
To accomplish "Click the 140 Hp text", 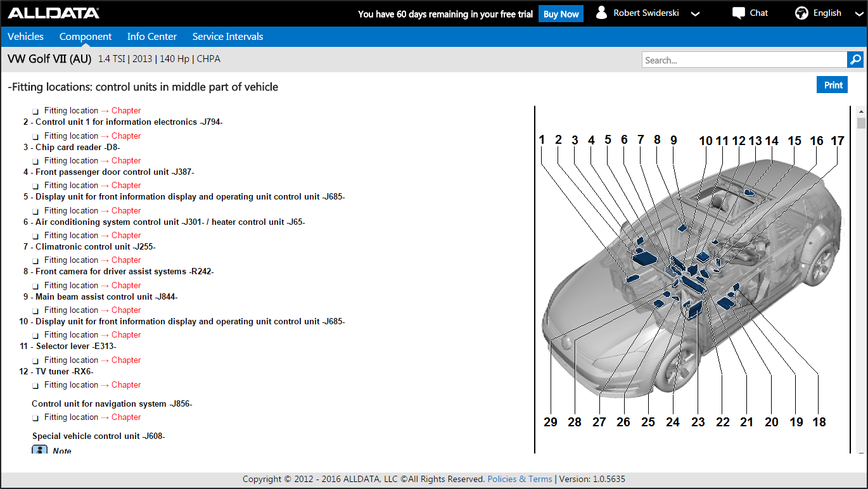I will [x=174, y=59].
